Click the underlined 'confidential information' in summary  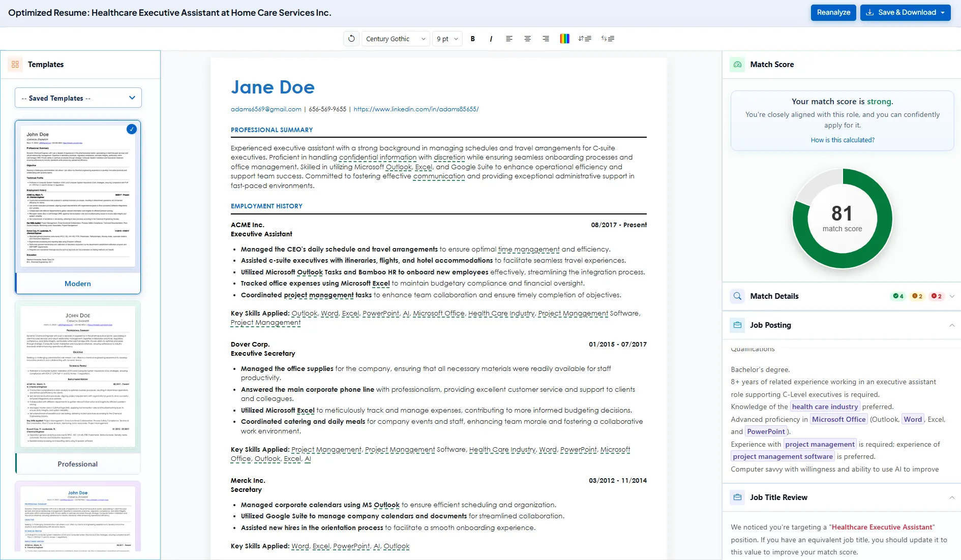point(378,158)
